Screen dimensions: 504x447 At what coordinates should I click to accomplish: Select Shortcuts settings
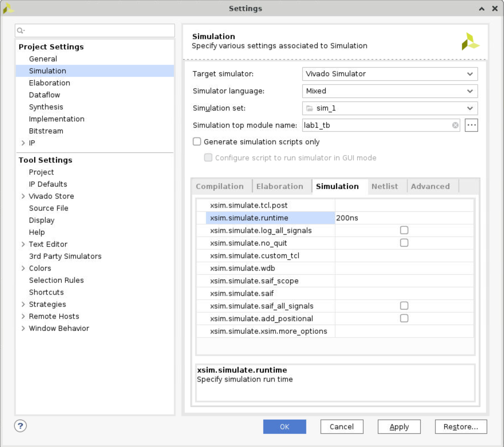click(x=47, y=292)
